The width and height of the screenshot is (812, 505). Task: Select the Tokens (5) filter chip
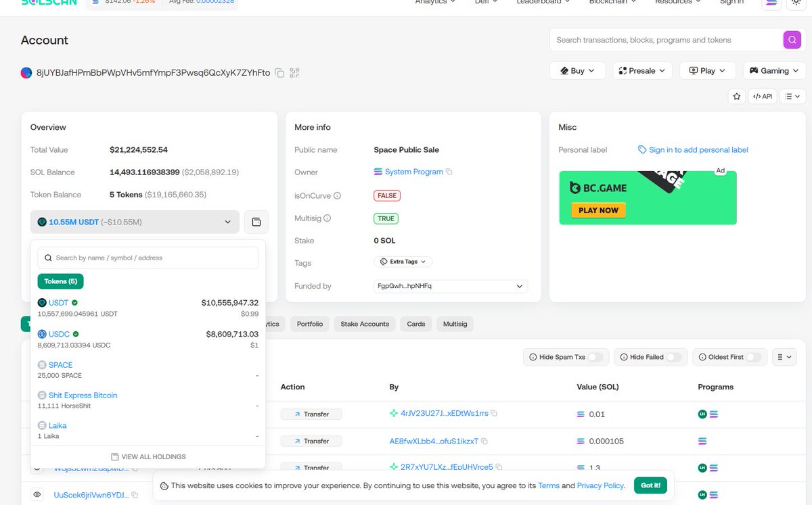(x=61, y=281)
